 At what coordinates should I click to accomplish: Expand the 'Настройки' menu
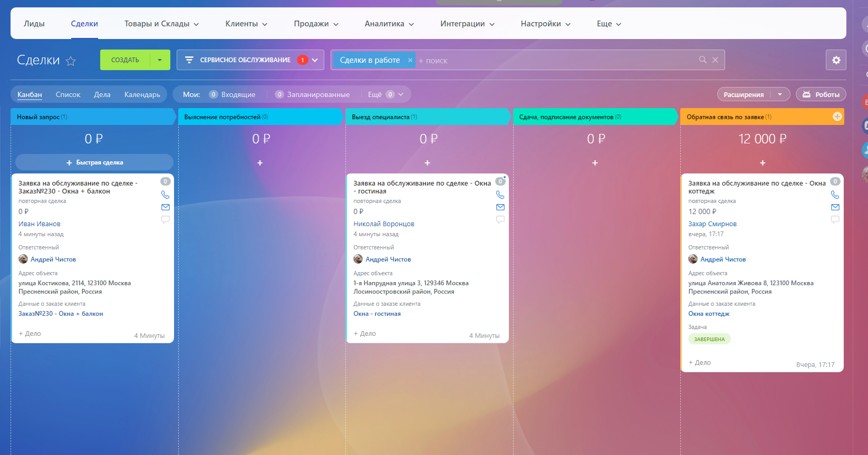pos(545,24)
